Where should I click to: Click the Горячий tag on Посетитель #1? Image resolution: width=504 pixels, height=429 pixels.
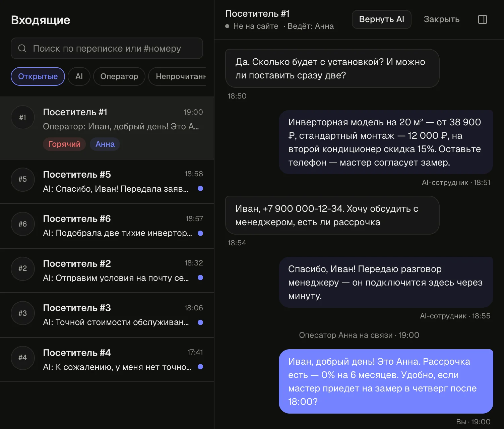64,144
